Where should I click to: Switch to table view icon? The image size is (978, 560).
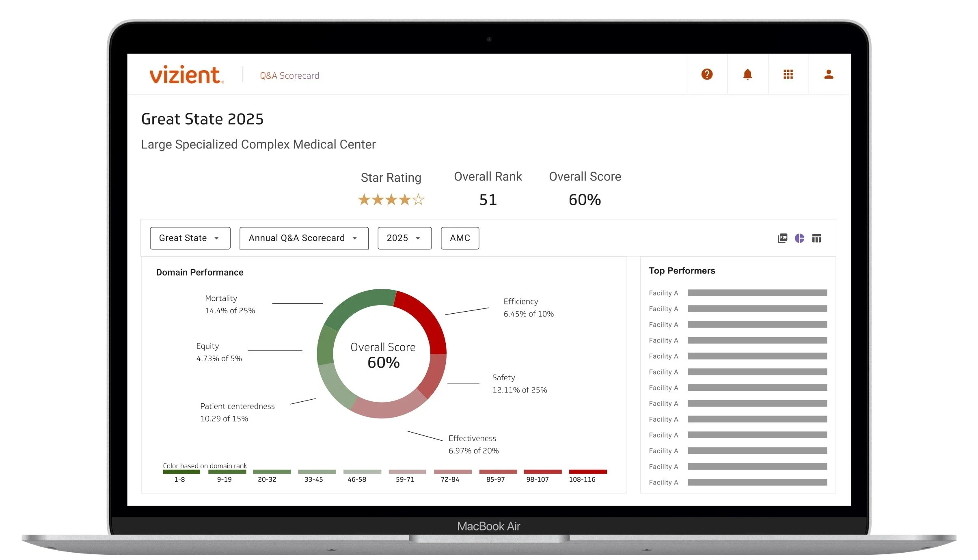[x=816, y=238]
